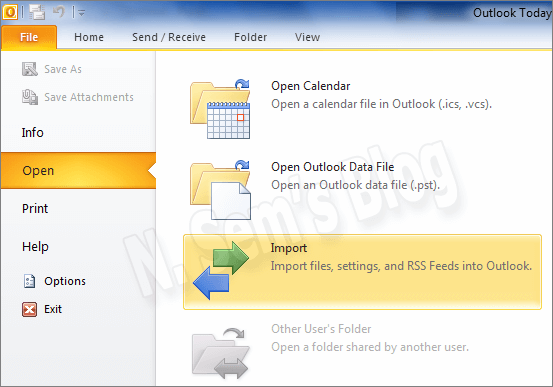The height and width of the screenshot is (387, 553).
Task: Click the Outlook Today window title
Action: [512, 13]
